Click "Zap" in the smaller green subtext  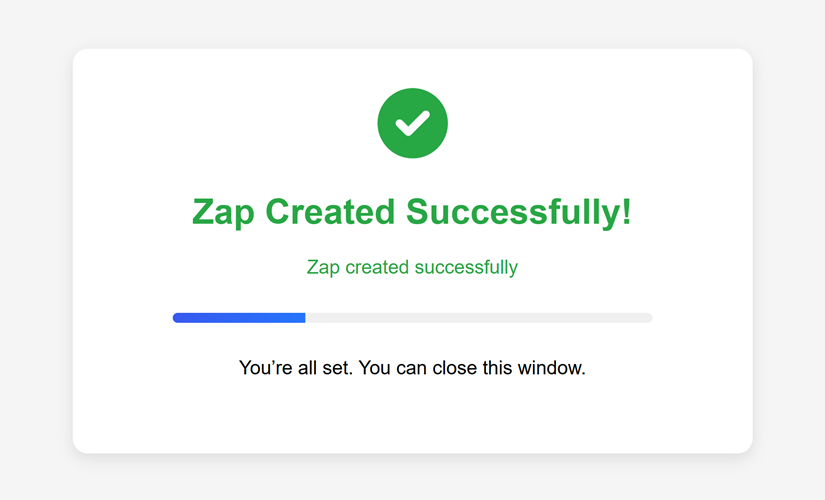pyautogui.click(x=323, y=267)
